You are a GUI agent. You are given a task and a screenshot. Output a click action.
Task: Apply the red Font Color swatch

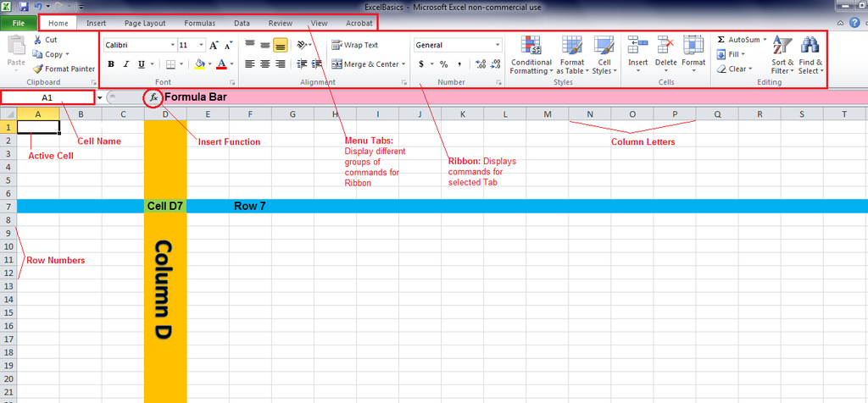(x=221, y=64)
